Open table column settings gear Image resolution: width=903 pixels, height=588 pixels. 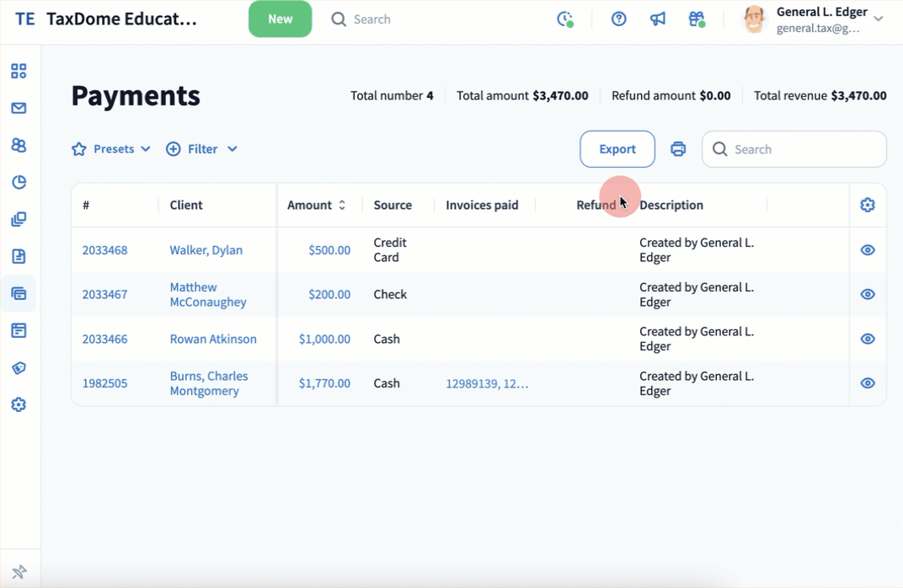868,205
